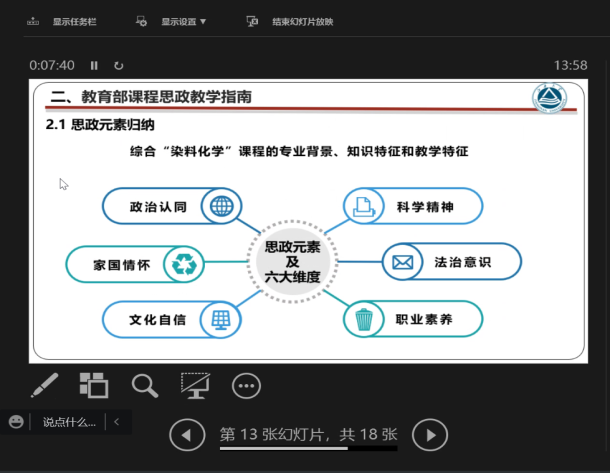Click 显示任务栏 to show the taskbar

pos(66,21)
